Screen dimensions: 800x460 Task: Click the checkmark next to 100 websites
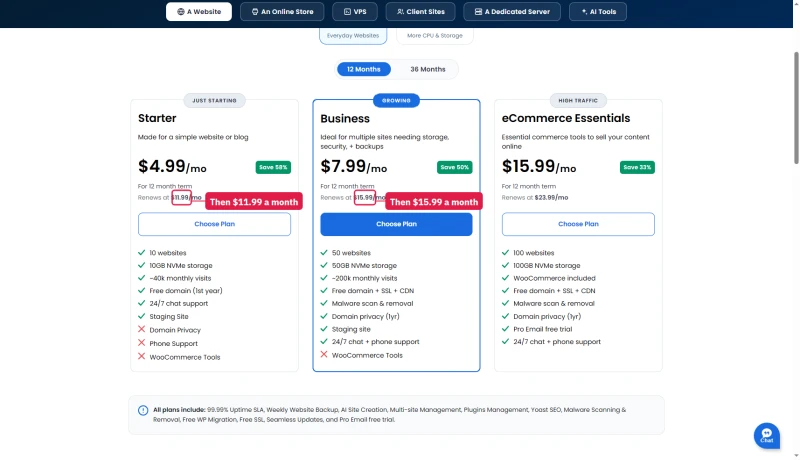point(505,252)
